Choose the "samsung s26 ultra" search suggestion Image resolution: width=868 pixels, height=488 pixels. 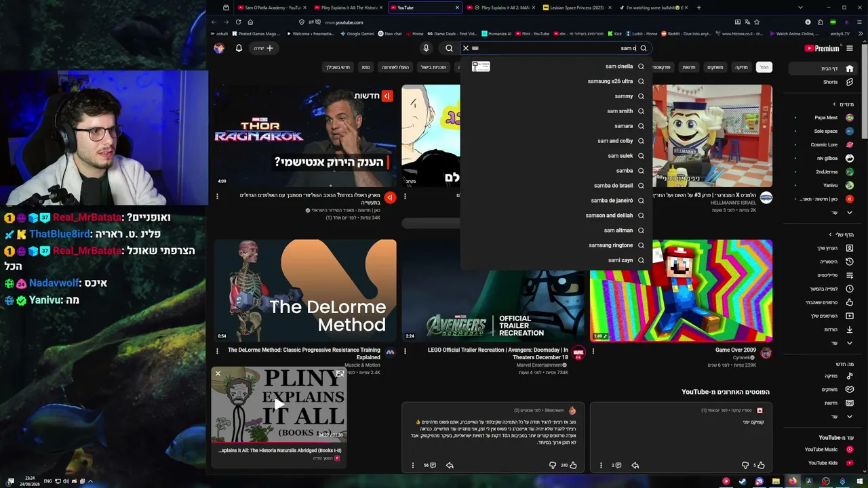click(556, 81)
